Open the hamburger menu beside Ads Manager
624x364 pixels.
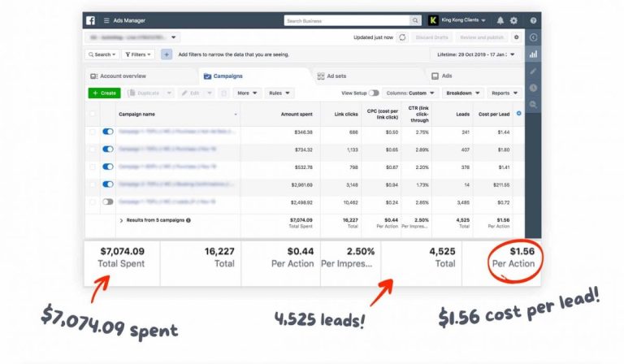[106, 20]
